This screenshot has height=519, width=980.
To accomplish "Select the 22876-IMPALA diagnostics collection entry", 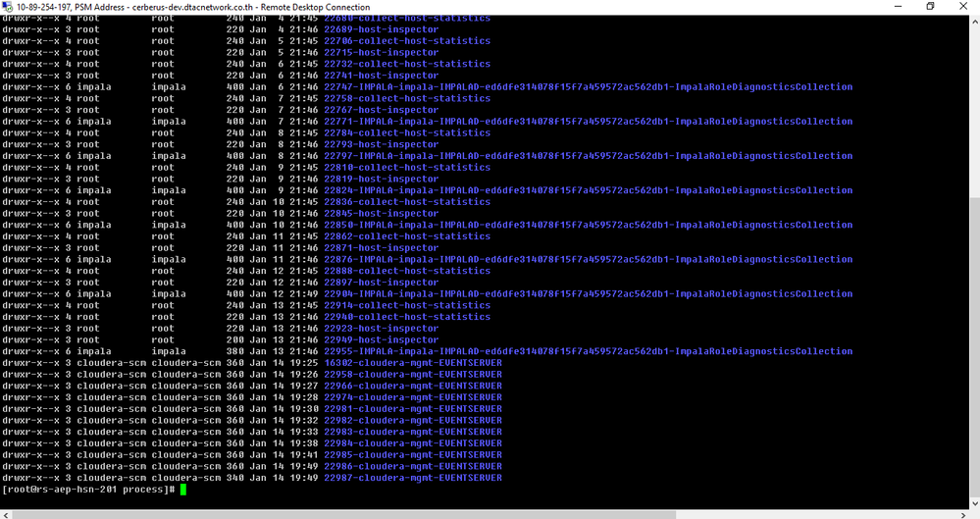I will click(589, 259).
